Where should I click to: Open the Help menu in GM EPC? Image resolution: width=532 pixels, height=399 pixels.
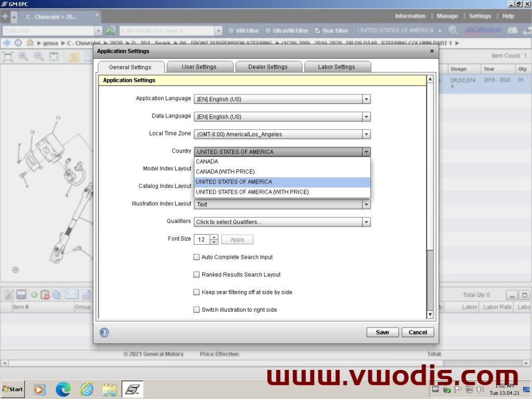(508, 16)
